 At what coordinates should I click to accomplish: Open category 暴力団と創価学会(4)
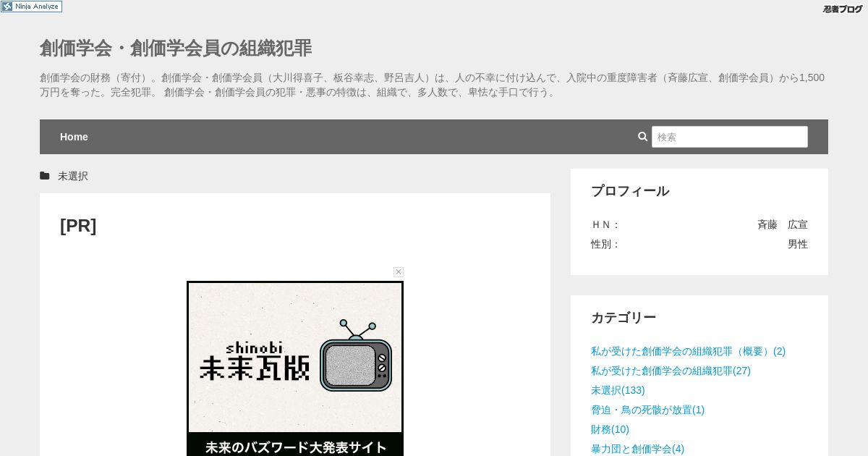637,449
